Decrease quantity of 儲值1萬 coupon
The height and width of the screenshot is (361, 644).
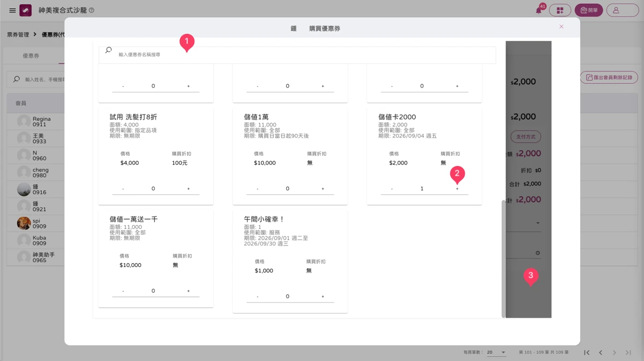pyautogui.click(x=257, y=189)
